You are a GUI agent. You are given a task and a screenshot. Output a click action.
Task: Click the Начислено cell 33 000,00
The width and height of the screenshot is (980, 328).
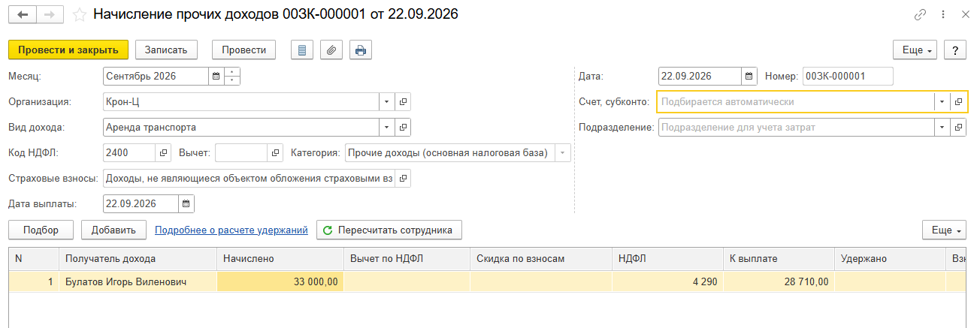pyautogui.click(x=280, y=281)
